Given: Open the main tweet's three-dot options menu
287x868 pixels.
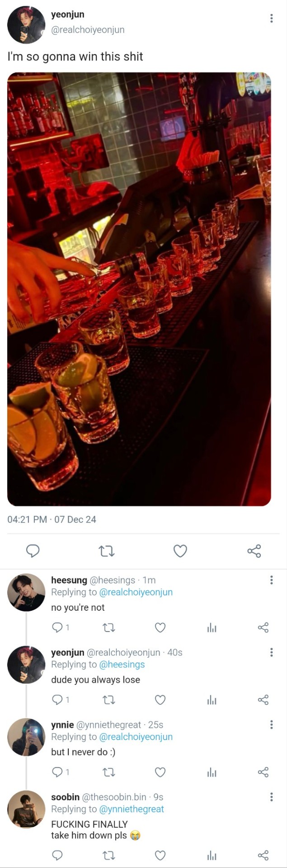Looking at the screenshot, I should [271, 18].
